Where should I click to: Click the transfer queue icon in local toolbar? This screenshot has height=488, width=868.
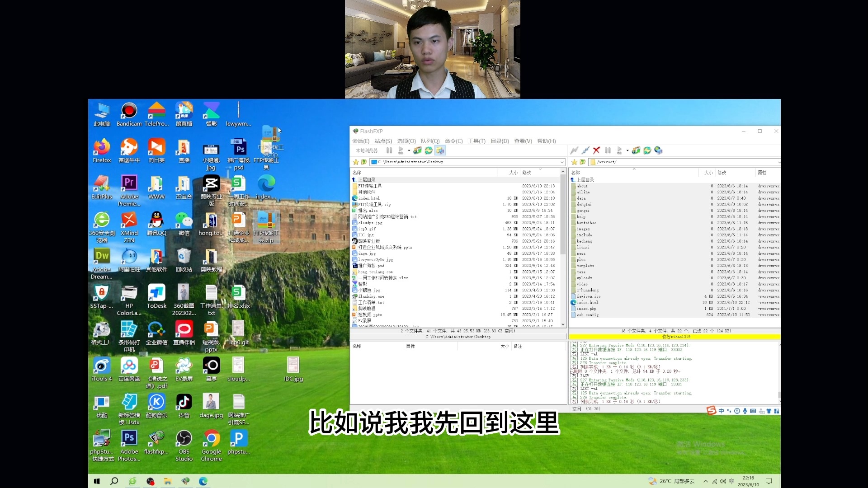click(417, 150)
